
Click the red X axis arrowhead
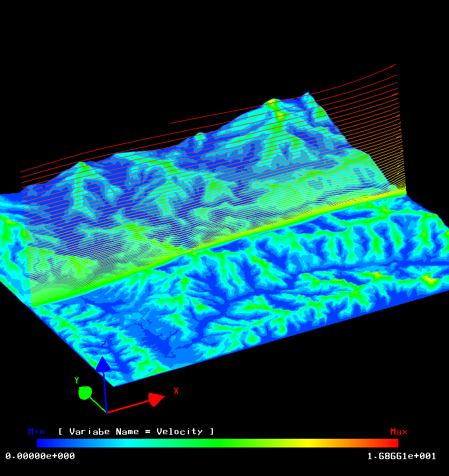pos(156,399)
